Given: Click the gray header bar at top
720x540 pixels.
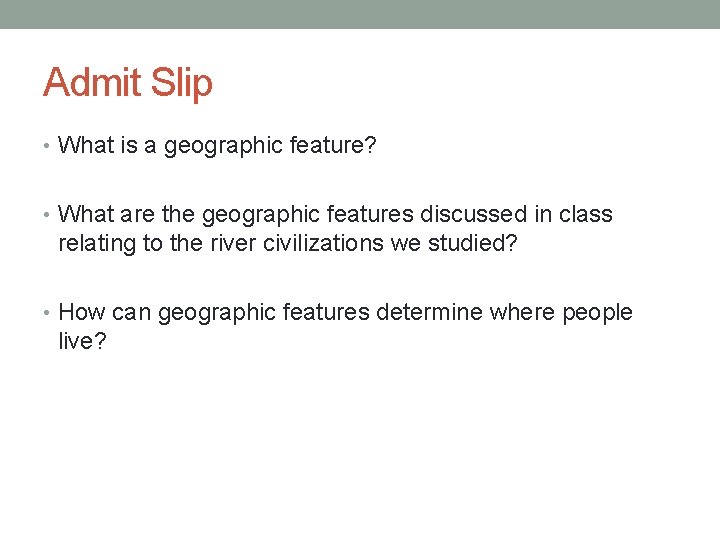Looking at the screenshot, I should click(x=360, y=14).
